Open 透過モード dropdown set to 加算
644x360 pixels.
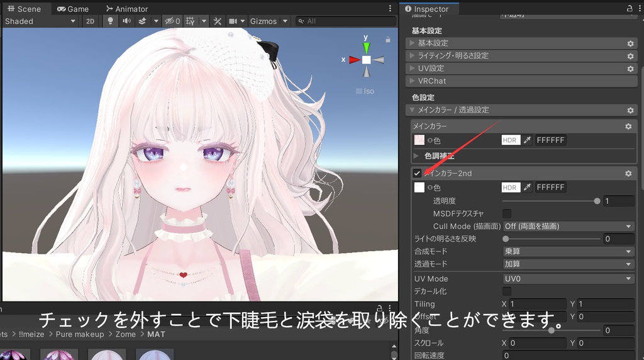(569, 264)
